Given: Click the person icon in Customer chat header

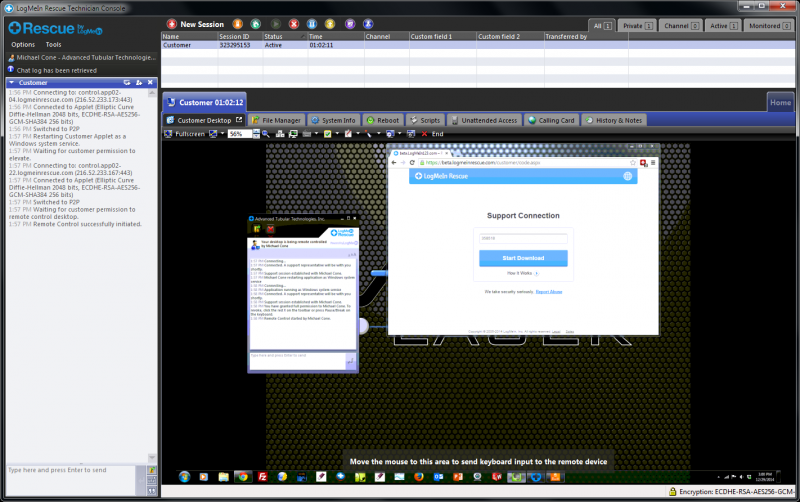Looking at the screenshot, I should [139, 82].
